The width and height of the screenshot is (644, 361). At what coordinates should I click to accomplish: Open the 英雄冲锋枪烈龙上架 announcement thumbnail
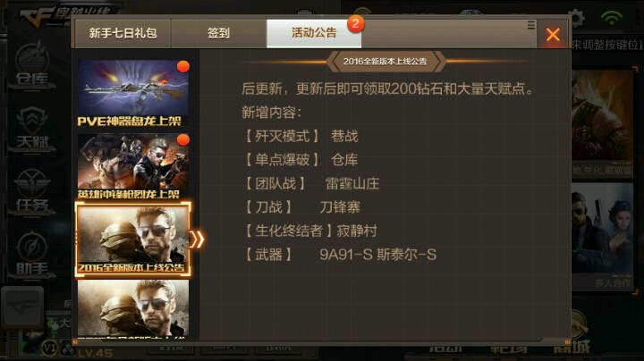[x=133, y=166]
